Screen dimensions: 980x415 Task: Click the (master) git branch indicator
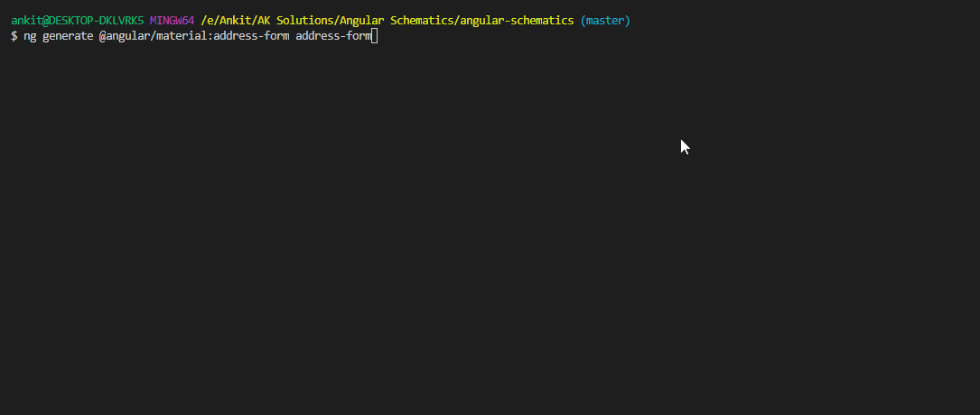[x=605, y=21]
